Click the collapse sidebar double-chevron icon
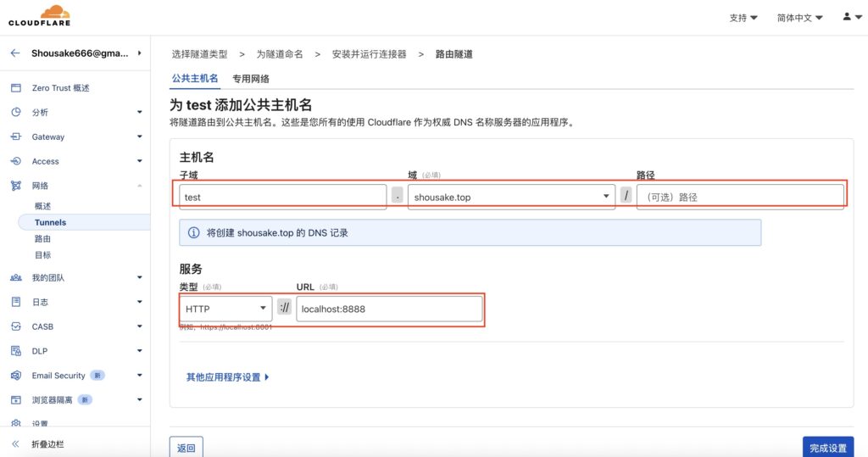Image resolution: width=868 pixels, height=457 pixels. point(15,443)
